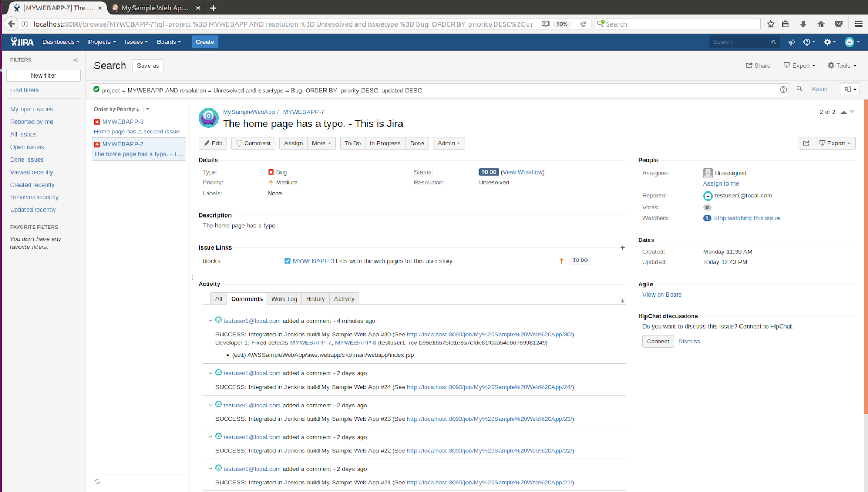
Task: Collapse the comment mentioning build #24
Action: pos(210,373)
